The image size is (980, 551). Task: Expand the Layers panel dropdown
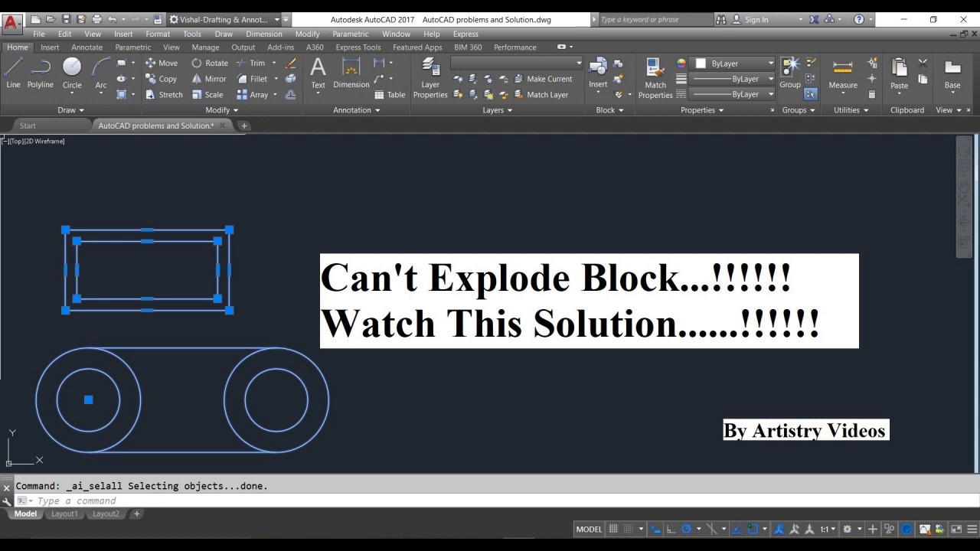497,110
